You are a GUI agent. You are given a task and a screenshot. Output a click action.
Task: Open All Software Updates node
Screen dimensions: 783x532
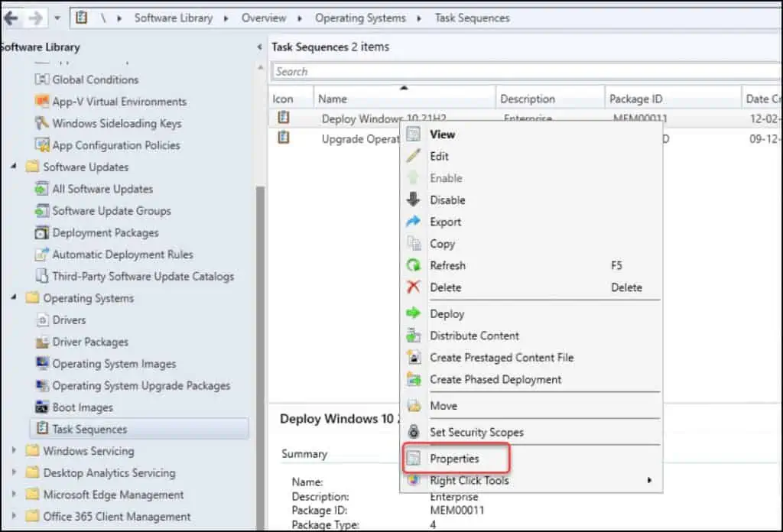tap(102, 189)
